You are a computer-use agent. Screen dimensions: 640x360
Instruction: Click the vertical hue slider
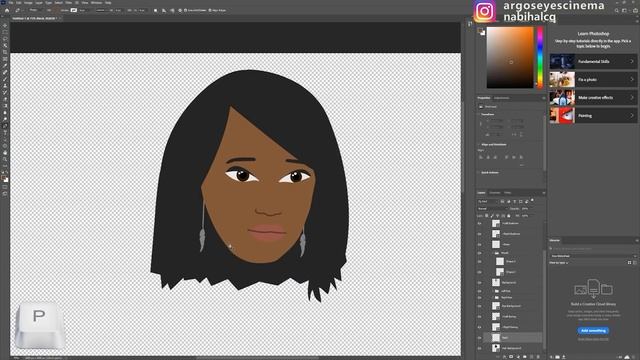pyautogui.click(x=540, y=58)
